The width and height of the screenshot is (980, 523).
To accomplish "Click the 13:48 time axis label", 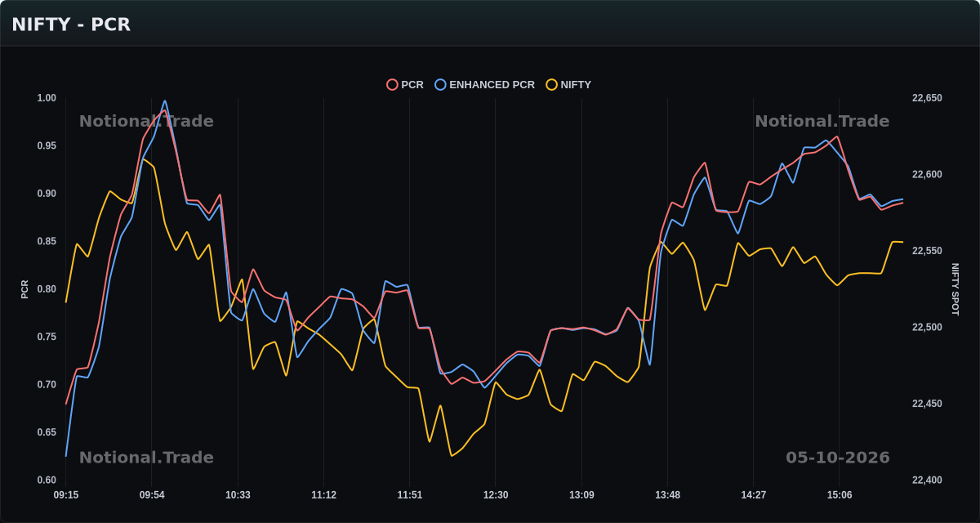I will (667, 495).
